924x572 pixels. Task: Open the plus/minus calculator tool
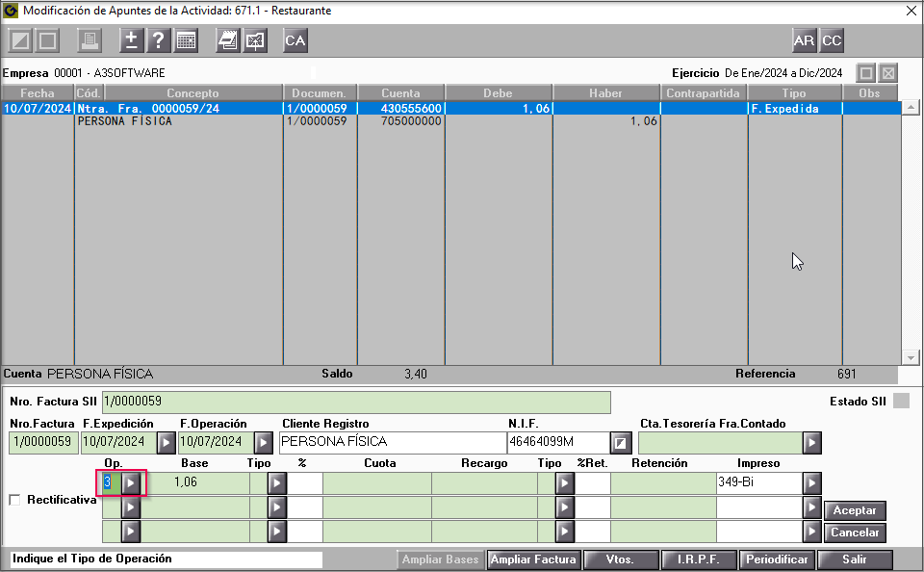(131, 40)
